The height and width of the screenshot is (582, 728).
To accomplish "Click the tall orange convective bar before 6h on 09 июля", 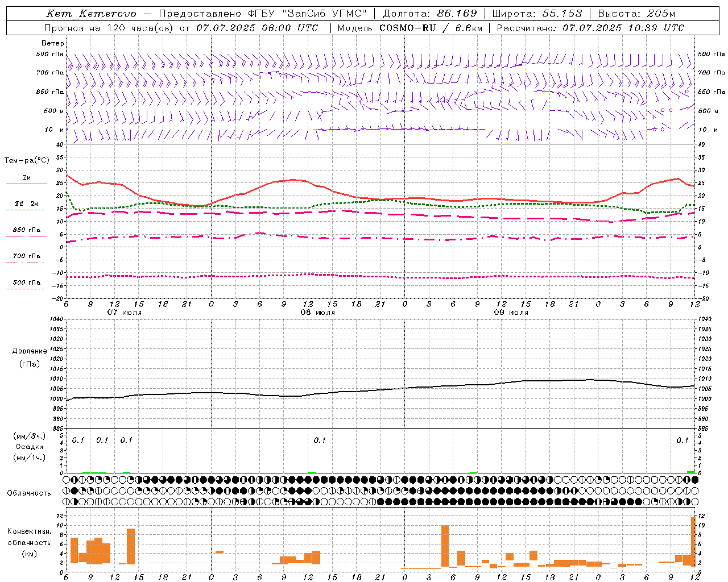I will click(445, 546).
